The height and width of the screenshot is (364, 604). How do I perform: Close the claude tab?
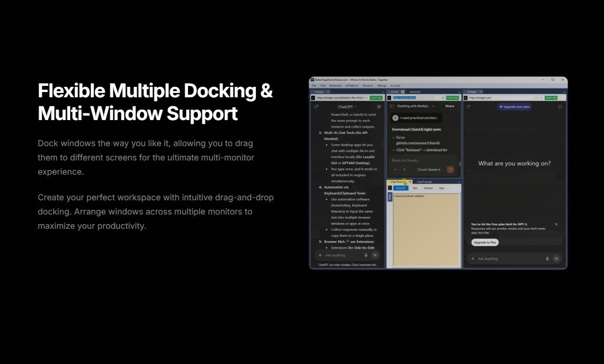403,92
